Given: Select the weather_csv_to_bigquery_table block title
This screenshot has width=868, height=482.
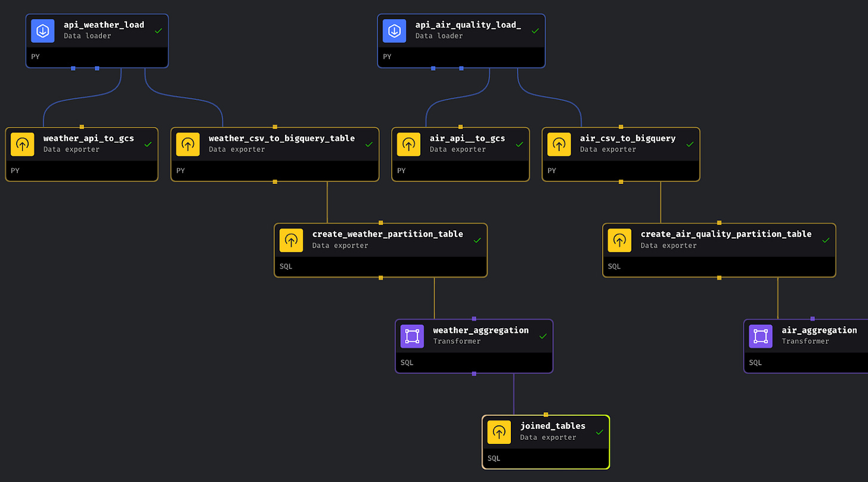Looking at the screenshot, I should pos(281,138).
